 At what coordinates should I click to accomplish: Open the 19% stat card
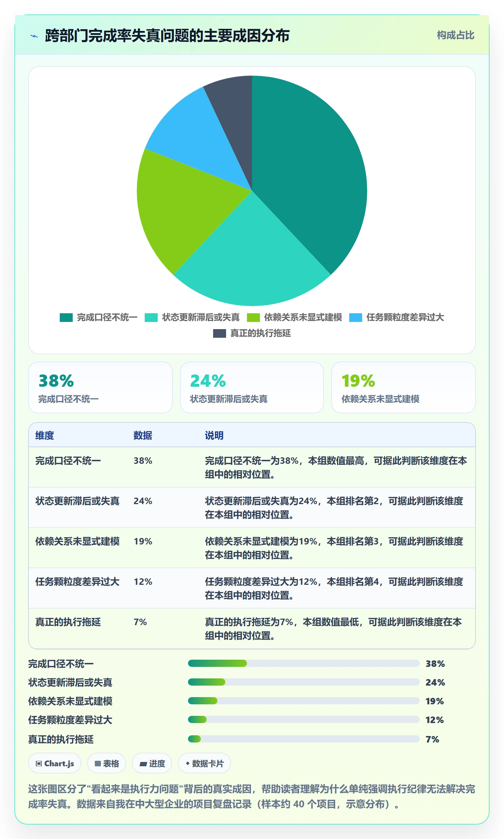pyautogui.click(x=404, y=387)
